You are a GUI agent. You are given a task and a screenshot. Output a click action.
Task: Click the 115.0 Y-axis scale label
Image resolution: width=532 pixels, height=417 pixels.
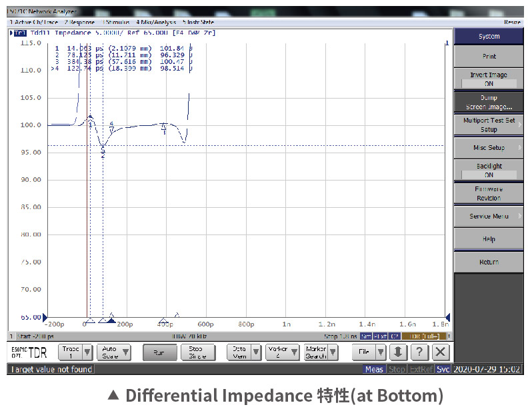31,43
